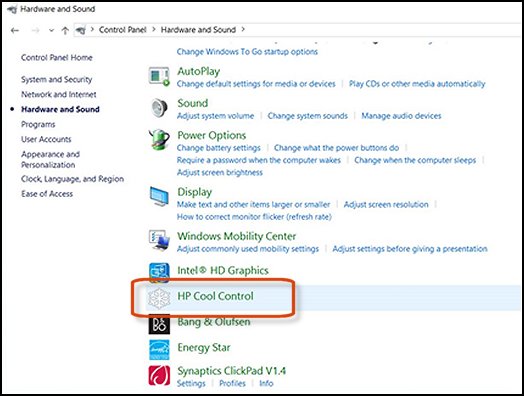Open the Display heading link

(194, 192)
